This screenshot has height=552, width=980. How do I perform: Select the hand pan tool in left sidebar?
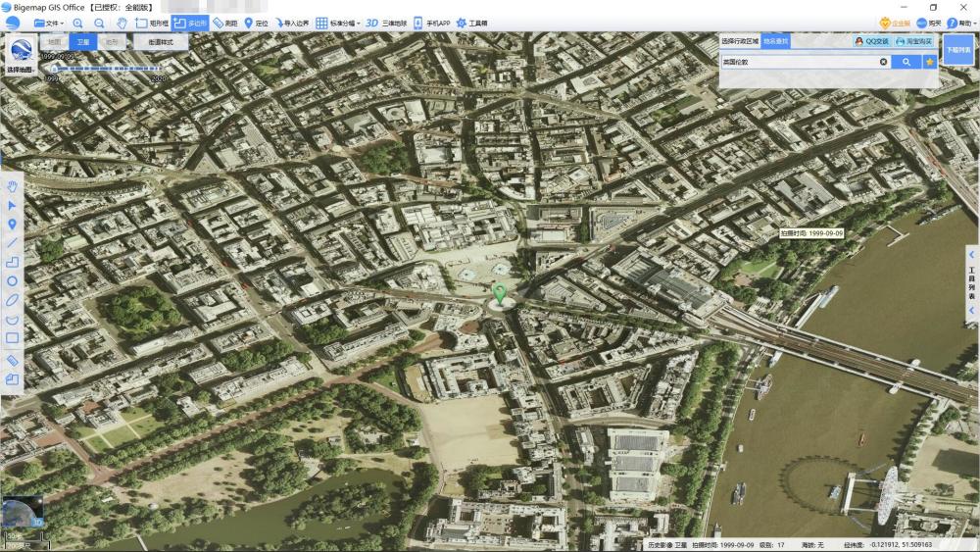[12, 186]
